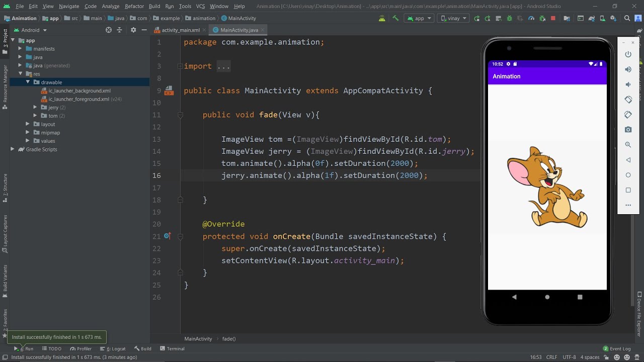
Task: Open the vinay device selector dropdown
Action: 453,18
